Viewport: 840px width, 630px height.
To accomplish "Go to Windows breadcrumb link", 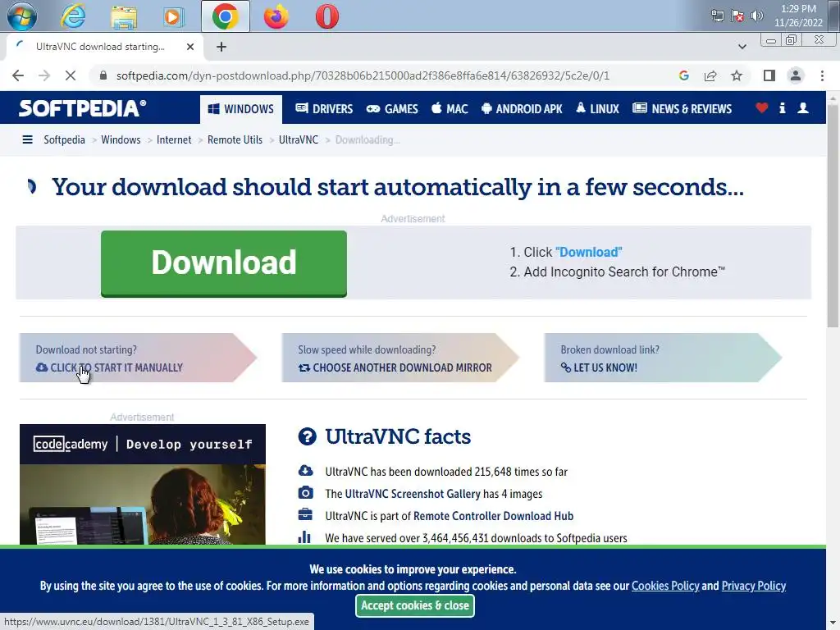I will click(x=121, y=139).
